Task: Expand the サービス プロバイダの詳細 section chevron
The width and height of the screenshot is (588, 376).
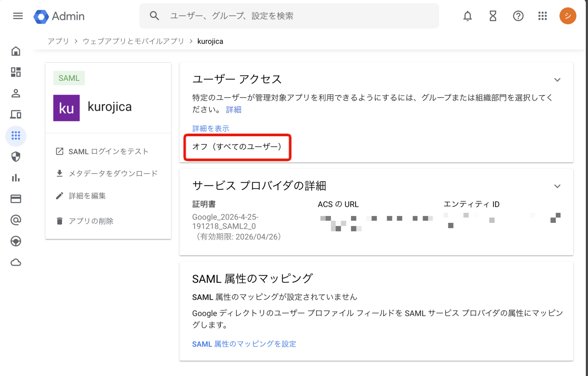Action: tap(557, 186)
